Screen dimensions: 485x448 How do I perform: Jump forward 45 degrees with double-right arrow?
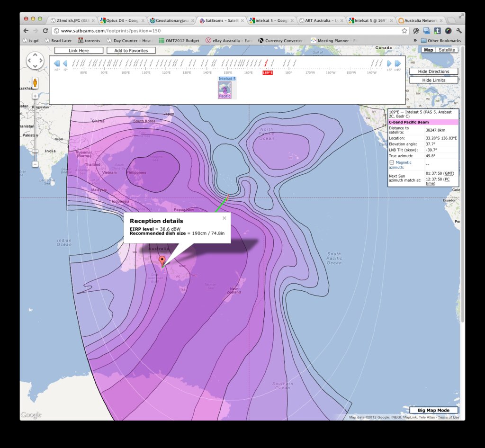tap(398, 63)
